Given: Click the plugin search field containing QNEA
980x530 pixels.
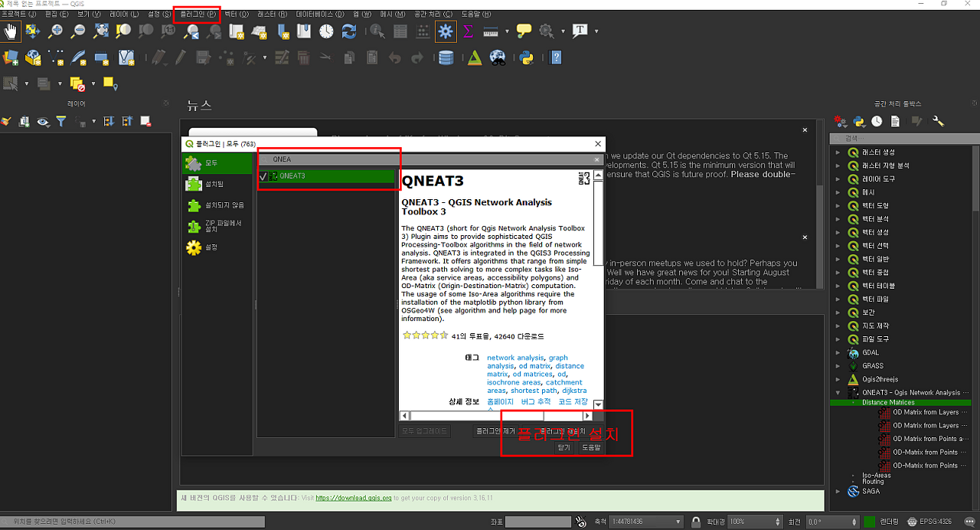Looking at the screenshot, I should point(429,159).
